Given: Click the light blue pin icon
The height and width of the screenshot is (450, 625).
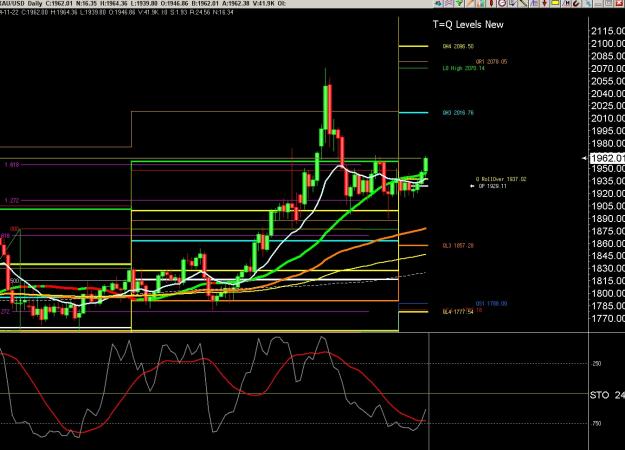Looking at the screenshot, I should 587,3.
